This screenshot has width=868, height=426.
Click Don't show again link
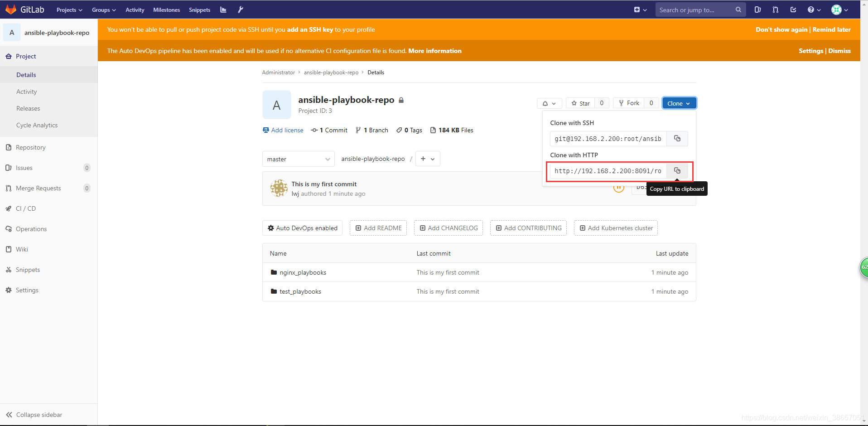pyautogui.click(x=781, y=29)
